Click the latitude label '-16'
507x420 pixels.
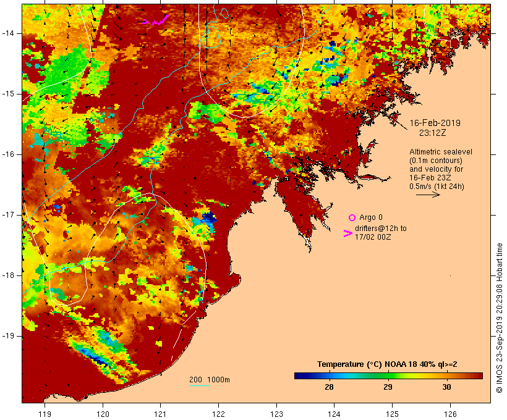[7, 154]
